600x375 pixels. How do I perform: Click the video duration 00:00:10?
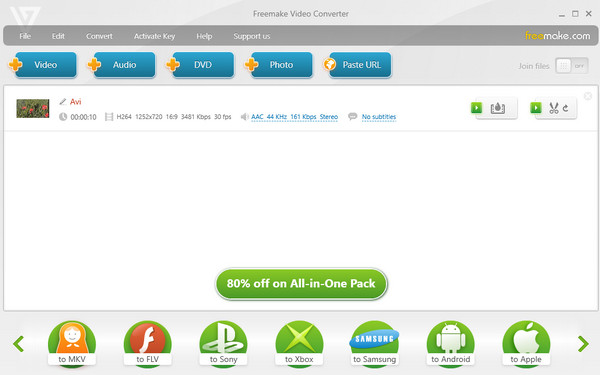83,117
